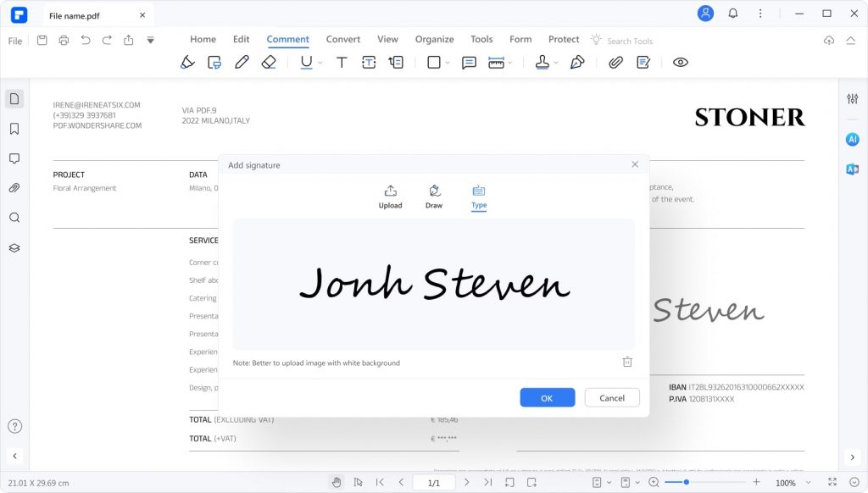Choose Upload signature image option
This screenshot has width=868, height=493.
pos(390,197)
